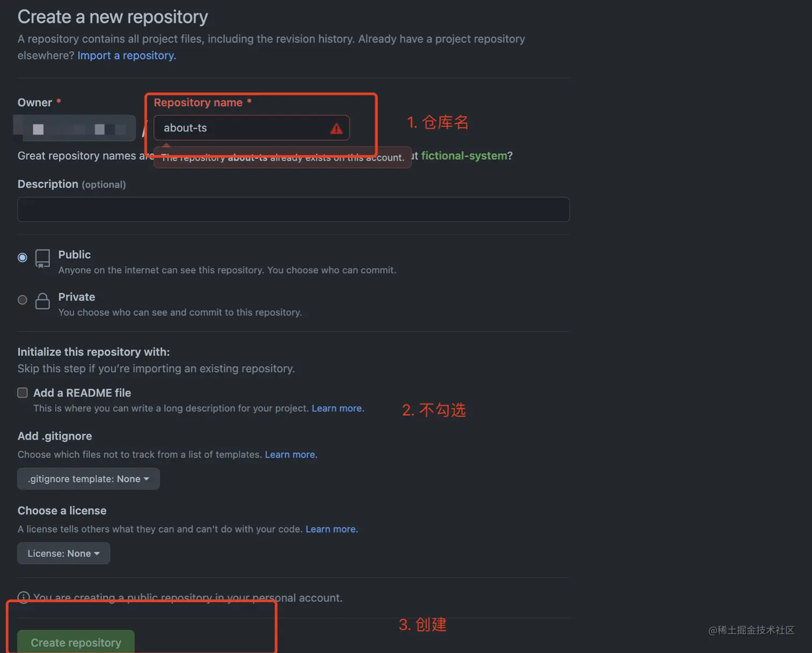Open the .gitignore template dropdown
The width and height of the screenshot is (812, 653).
(x=89, y=479)
